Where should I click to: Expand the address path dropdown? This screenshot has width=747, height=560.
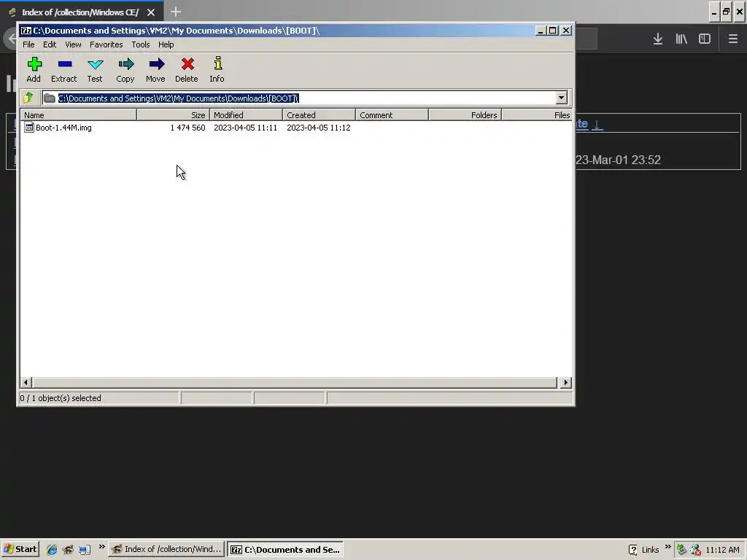pos(561,98)
